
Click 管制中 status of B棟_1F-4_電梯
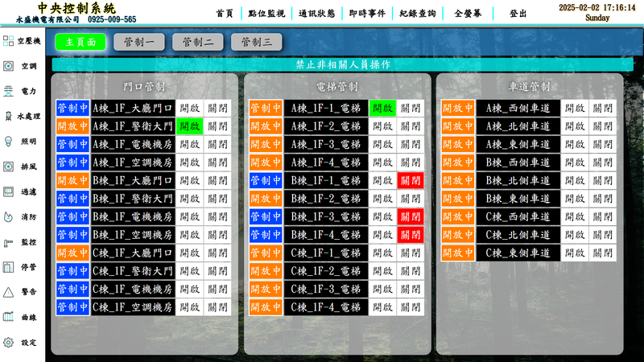[x=266, y=235]
